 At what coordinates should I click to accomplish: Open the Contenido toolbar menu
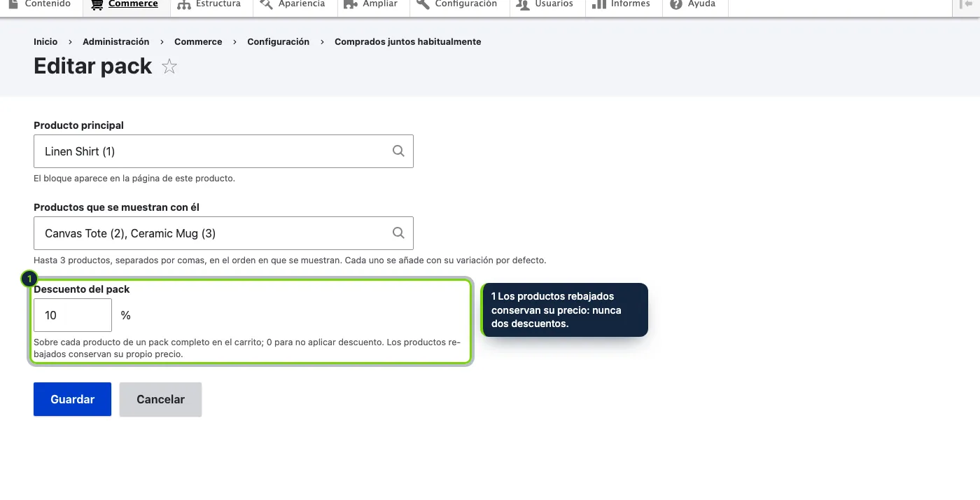pos(41,6)
